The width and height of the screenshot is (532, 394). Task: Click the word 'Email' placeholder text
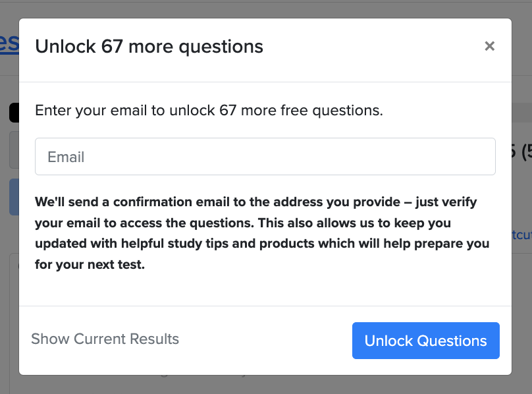click(x=66, y=157)
